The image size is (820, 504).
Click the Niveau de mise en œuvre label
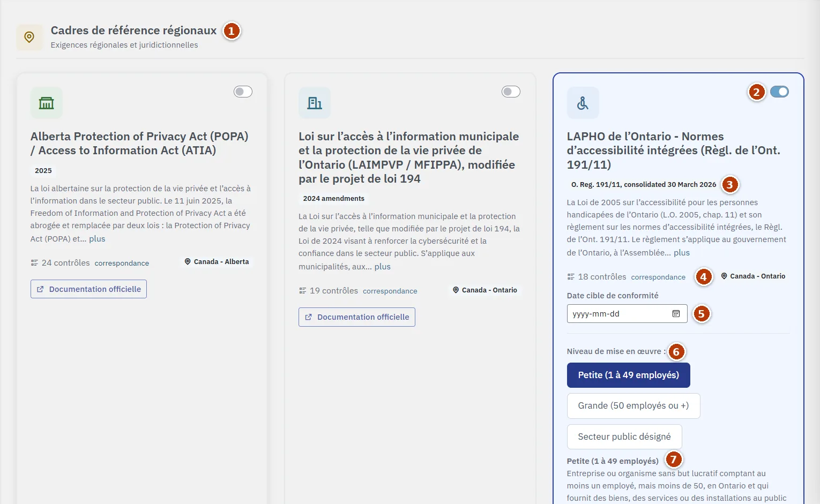[616, 351]
